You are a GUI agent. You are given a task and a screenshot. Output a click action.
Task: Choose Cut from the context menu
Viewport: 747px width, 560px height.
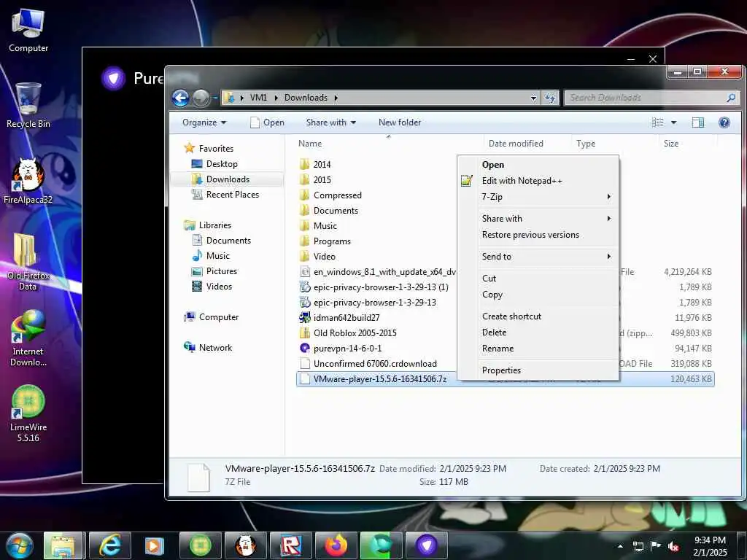click(548, 279)
